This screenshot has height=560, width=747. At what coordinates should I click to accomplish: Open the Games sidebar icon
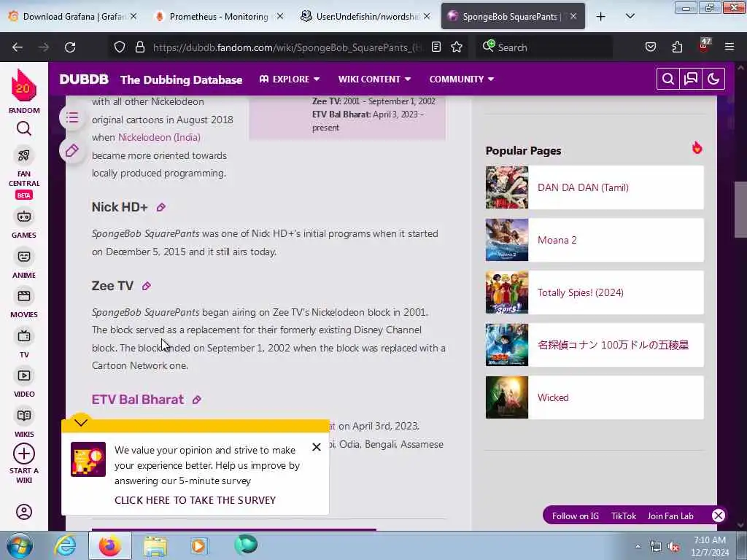click(x=24, y=217)
